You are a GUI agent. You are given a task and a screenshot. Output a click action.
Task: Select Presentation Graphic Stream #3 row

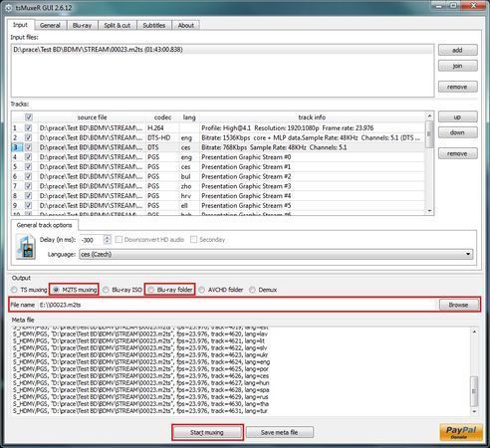pos(218,186)
